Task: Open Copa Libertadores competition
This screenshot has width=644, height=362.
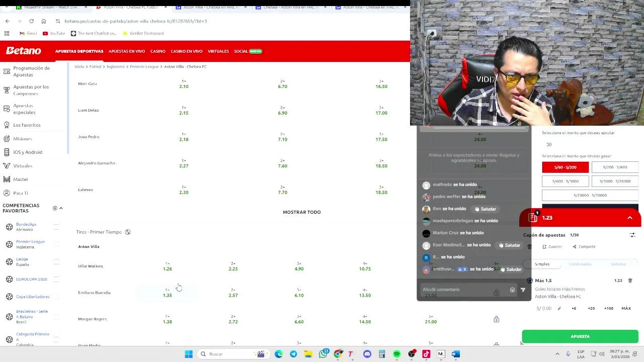Action: click(33, 297)
